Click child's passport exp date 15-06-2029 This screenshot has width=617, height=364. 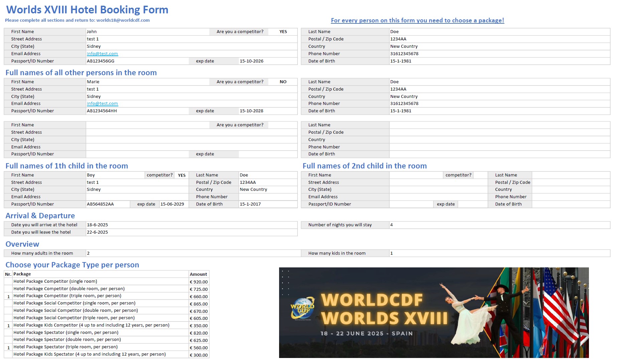174,204
